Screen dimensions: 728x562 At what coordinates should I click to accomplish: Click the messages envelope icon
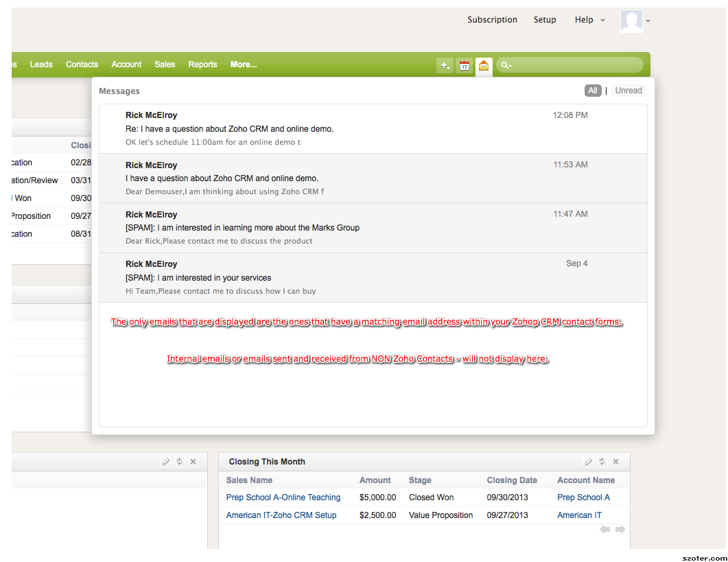[x=484, y=65]
